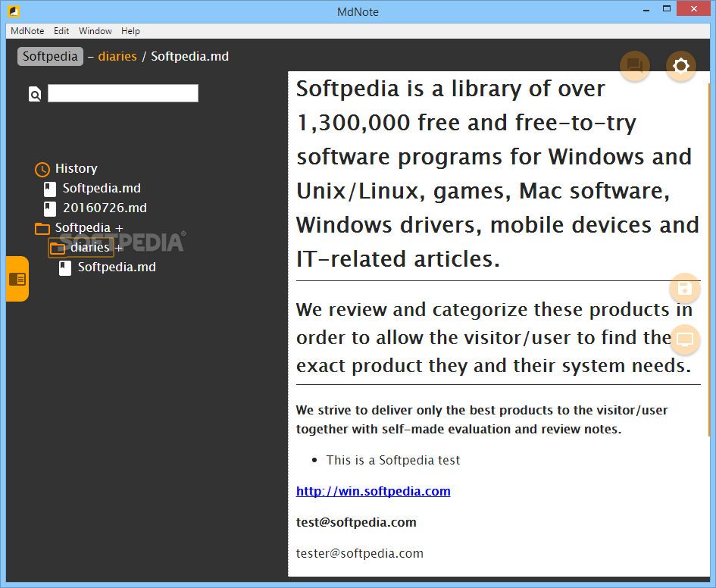716x588 pixels.
Task: Open 20160726.md from History
Action: (105, 208)
